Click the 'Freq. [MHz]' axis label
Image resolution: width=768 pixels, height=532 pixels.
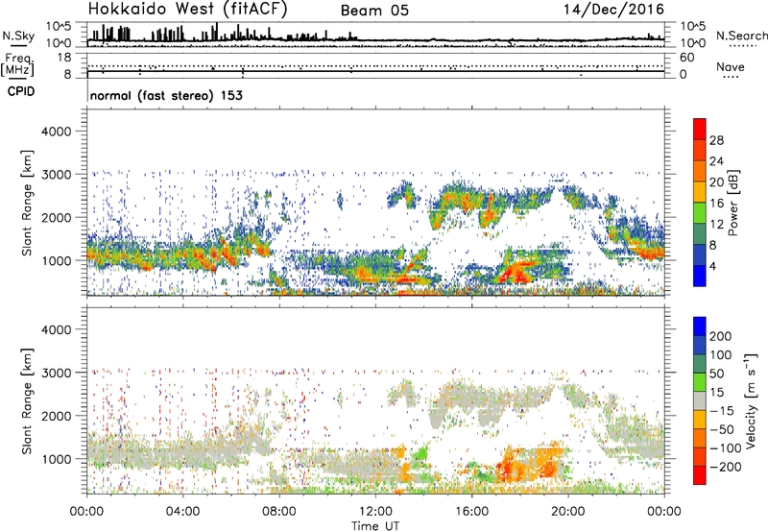(17, 64)
